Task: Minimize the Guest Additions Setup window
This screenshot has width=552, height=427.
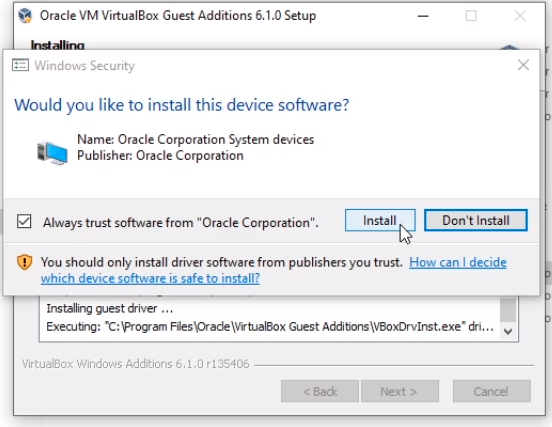Action: click(423, 16)
